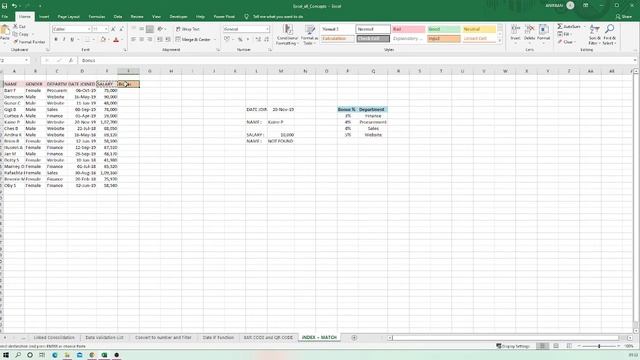Screen dimensions: 640x360
Task: Apply the red font color
Action: [116, 40]
